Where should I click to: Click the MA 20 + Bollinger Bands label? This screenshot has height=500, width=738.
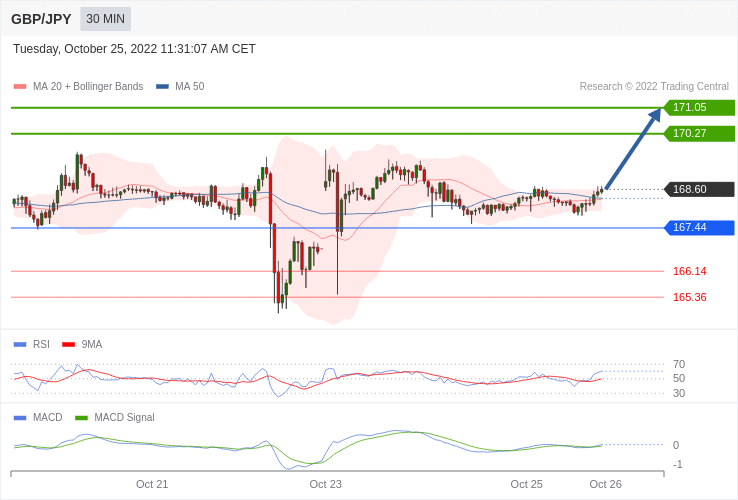click(x=88, y=87)
